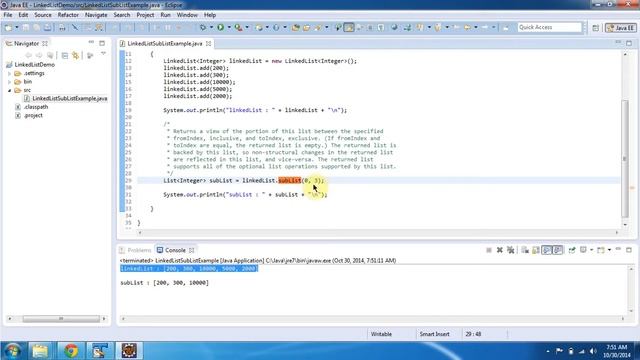This screenshot has width=640, height=360.
Task: Click the Open Console icon
Action: (601, 250)
